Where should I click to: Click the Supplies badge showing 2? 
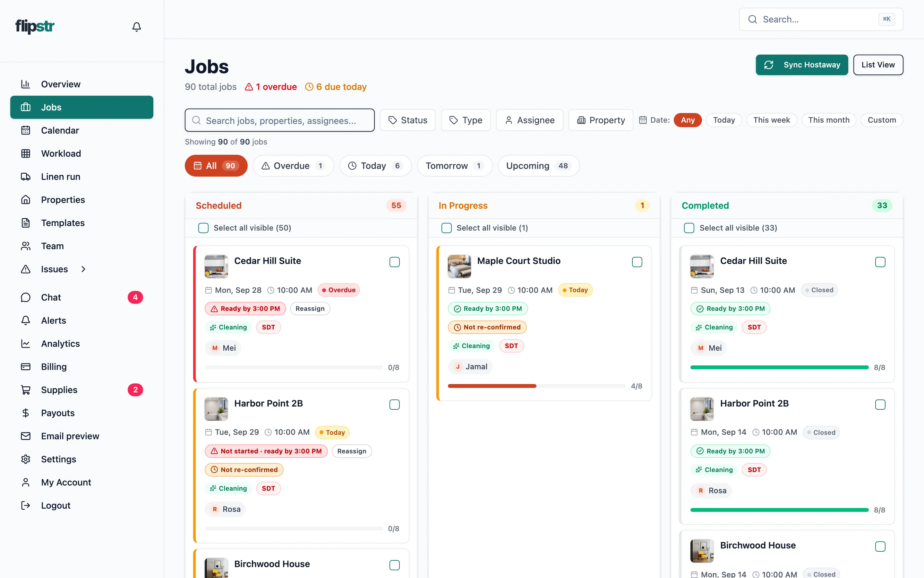[135, 390]
